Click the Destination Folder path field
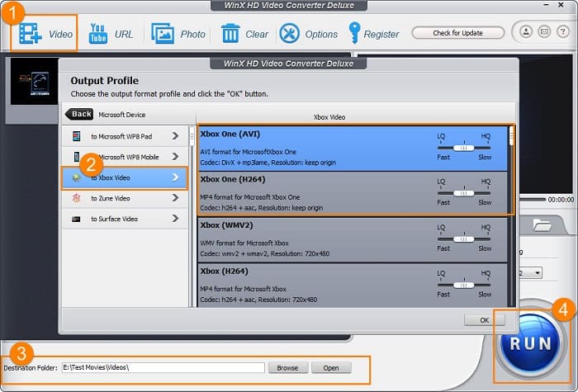The image size is (578, 392). (163, 367)
